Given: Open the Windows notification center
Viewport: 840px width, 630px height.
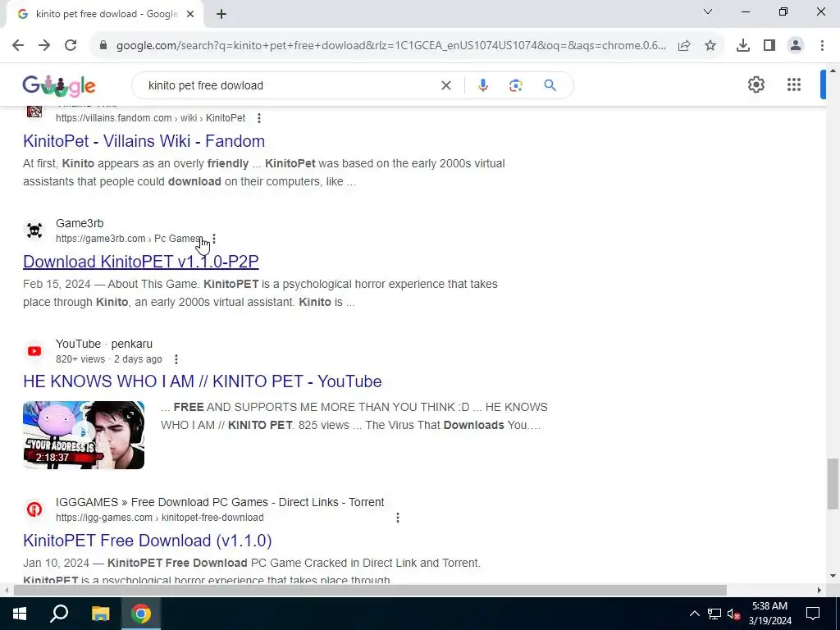Looking at the screenshot, I should [813, 614].
